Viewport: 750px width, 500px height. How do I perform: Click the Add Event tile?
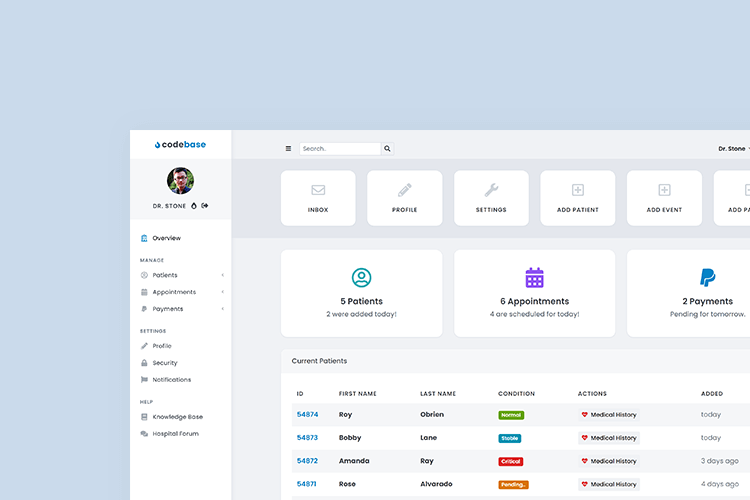(664, 198)
